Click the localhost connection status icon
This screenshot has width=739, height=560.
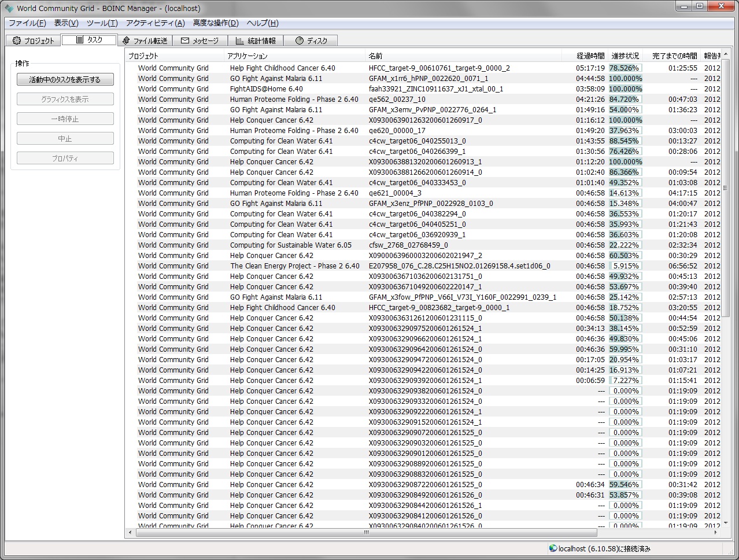pyautogui.click(x=553, y=548)
